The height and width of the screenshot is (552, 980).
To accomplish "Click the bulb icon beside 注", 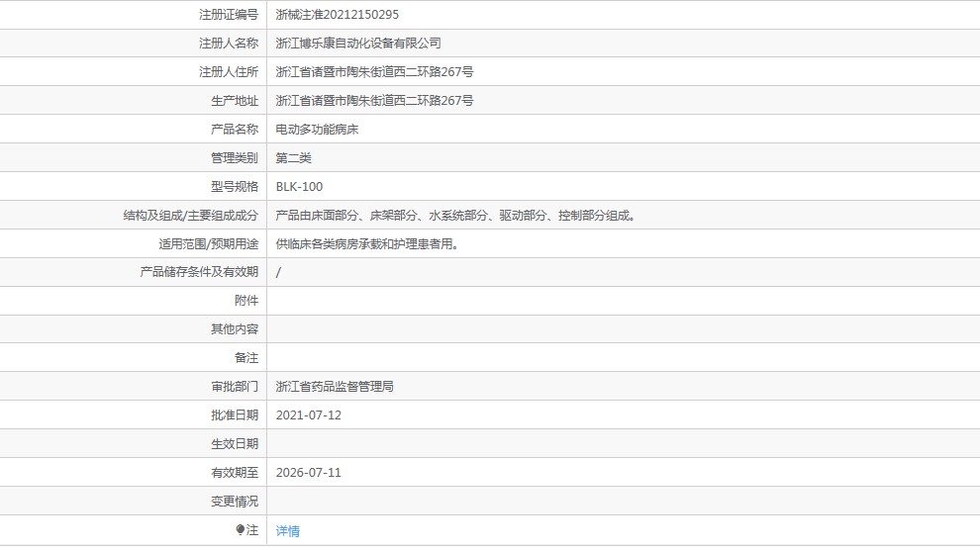I will [240, 530].
